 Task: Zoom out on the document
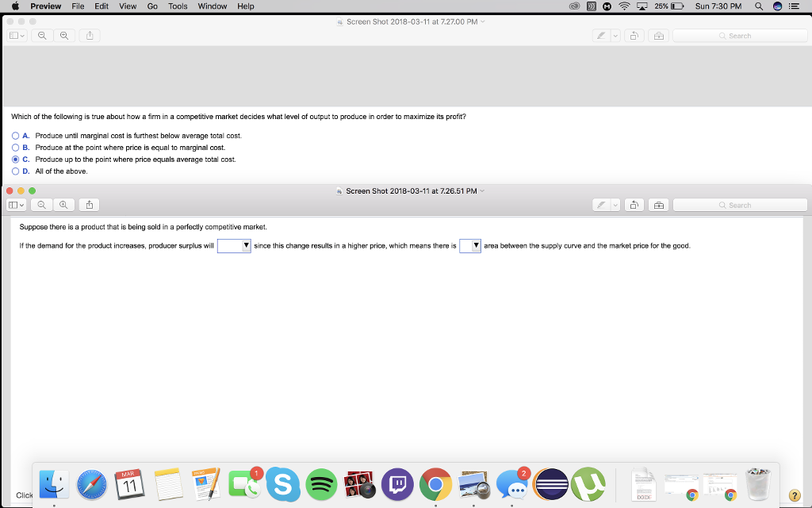pos(40,204)
